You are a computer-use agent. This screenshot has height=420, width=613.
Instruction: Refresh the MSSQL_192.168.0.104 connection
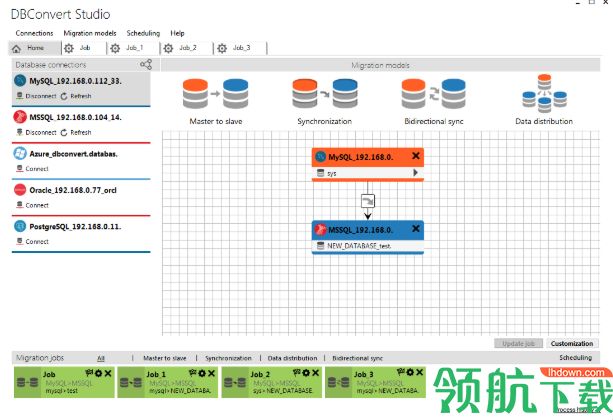(x=76, y=133)
